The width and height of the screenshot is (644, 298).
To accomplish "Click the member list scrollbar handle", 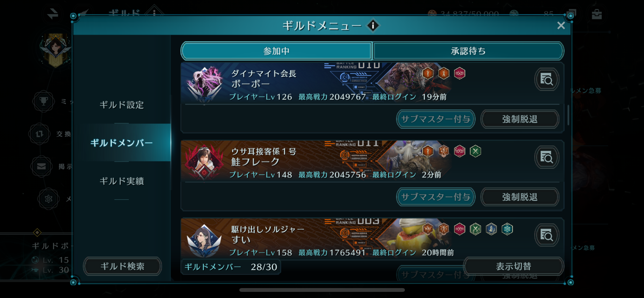I will 568,115.
